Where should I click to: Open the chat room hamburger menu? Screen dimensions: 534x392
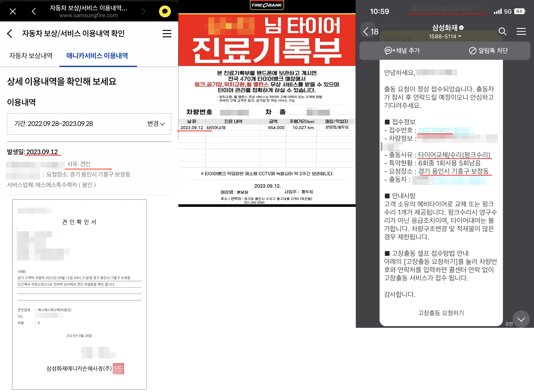pyautogui.click(x=521, y=31)
